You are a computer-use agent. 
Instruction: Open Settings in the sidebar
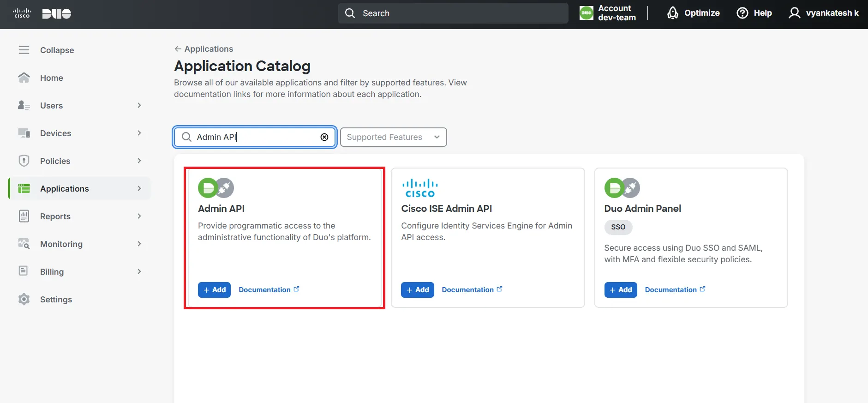point(56,300)
